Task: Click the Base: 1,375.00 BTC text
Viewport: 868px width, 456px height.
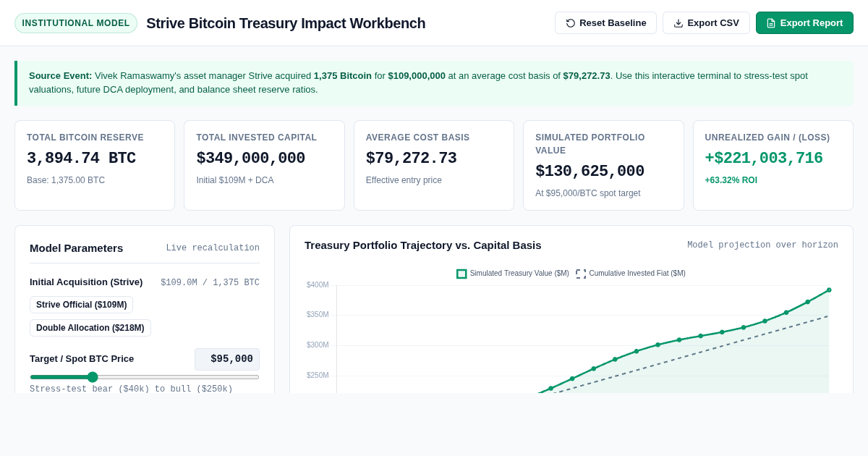Action: (66, 180)
